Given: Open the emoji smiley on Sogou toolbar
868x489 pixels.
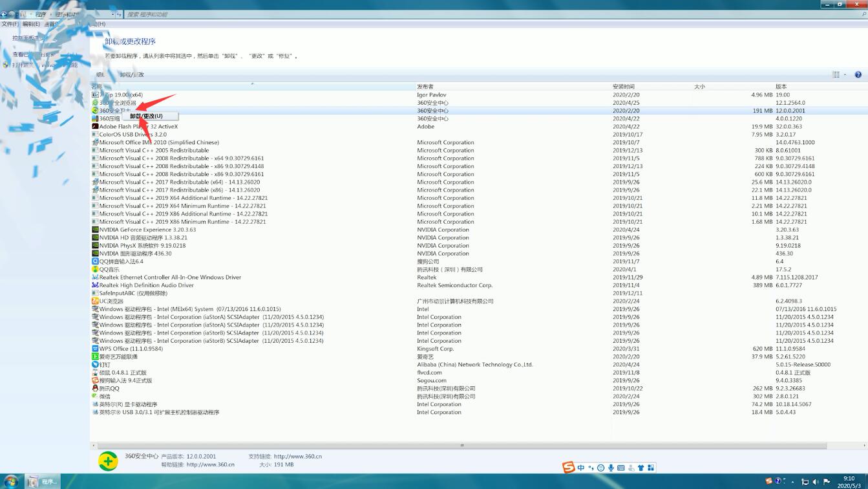Looking at the screenshot, I should coord(600,468).
